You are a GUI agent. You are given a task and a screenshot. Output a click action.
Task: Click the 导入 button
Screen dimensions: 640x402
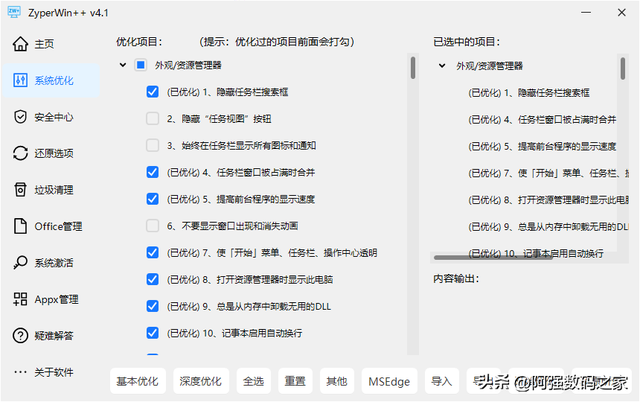click(x=442, y=381)
